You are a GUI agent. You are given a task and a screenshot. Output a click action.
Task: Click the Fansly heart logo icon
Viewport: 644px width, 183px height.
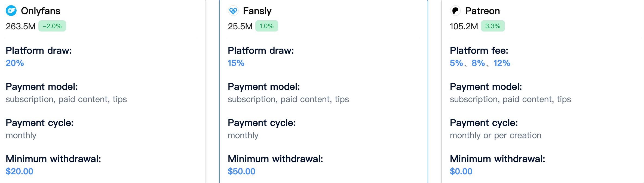tap(233, 11)
